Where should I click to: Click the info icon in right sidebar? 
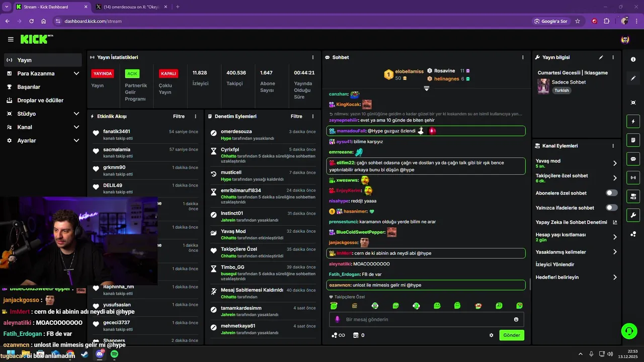pyautogui.click(x=633, y=59)
